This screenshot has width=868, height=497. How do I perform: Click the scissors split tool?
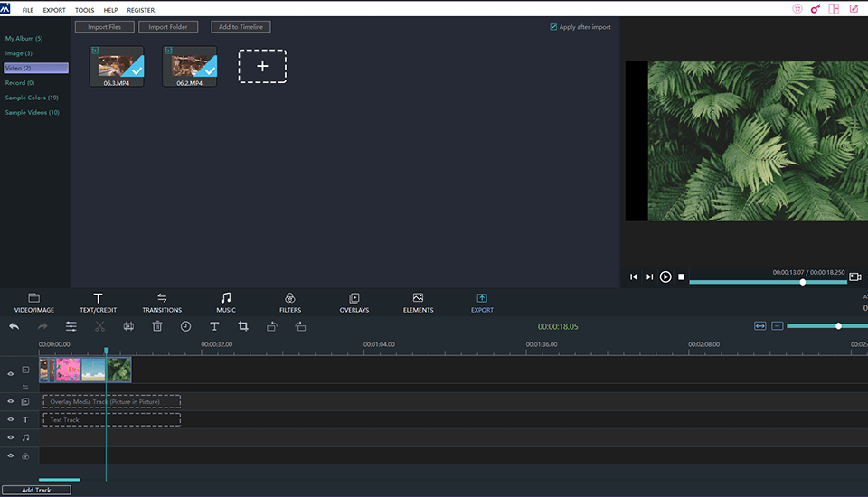click(99, 326)
